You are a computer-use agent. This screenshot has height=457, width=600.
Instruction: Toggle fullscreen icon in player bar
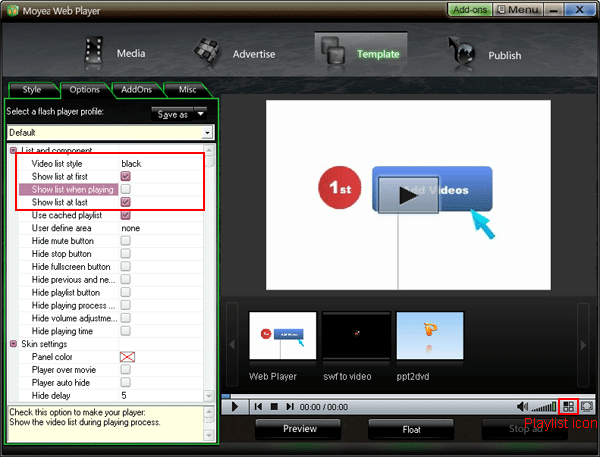point(587,406)
